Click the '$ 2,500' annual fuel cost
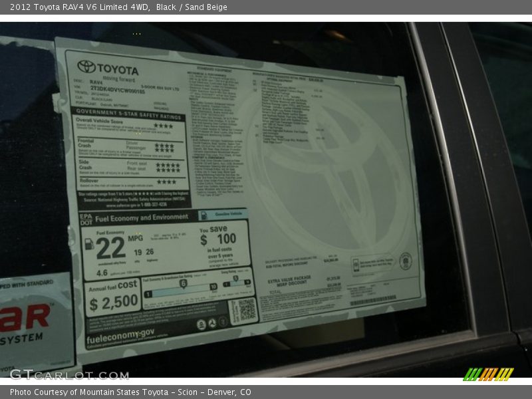 (x=114, y=302)
